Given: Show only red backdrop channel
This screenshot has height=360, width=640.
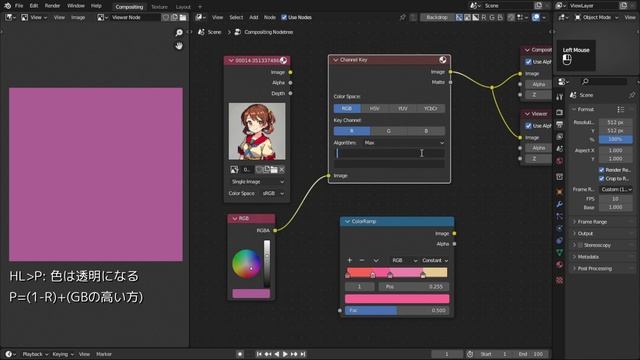Looking at the screenshot, I should tap(484, 18).
